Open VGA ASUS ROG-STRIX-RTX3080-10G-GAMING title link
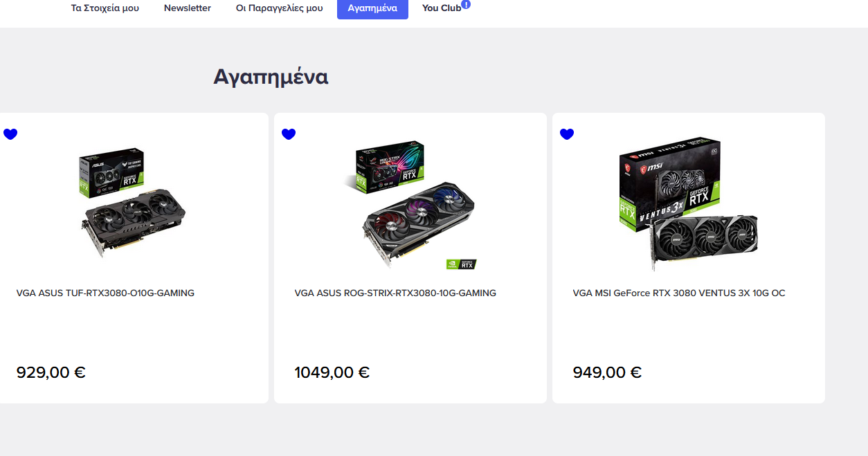 395,293
